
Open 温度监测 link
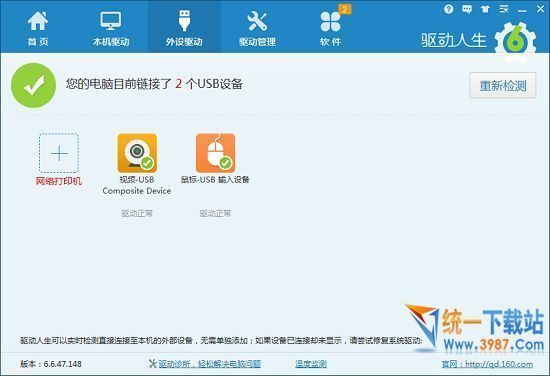pyautogui.click(x=311, y=364)
